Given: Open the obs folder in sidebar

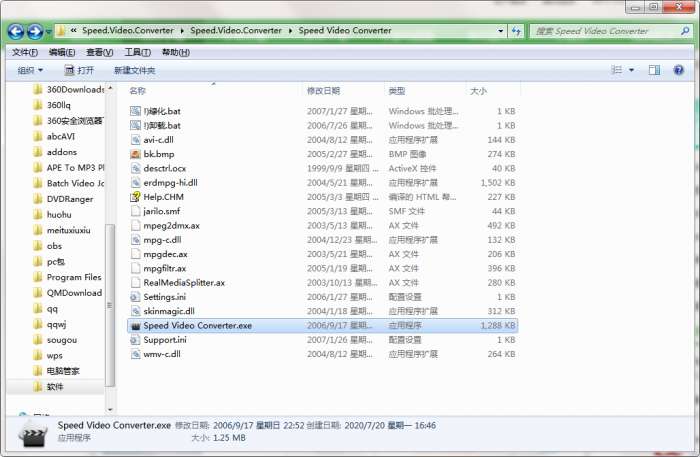Looking at the screenshot, I should (x=48, y=246).
